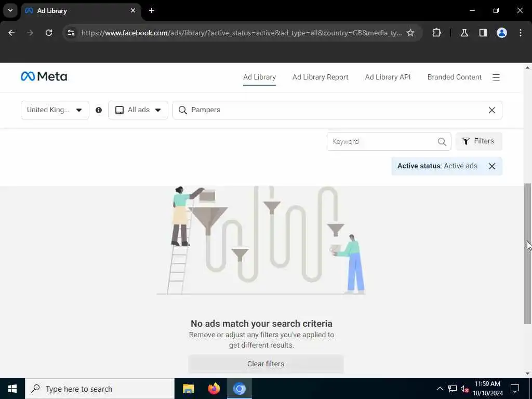532x399 pixels.
Task: Open Ad Library API tab
Action: point(388,77)
